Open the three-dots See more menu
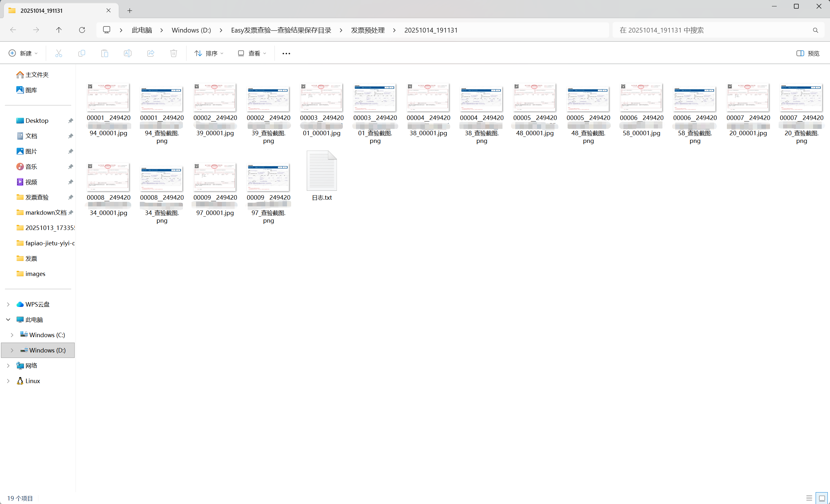The height and width of the screenshot is (504, 830). point(286,53)
